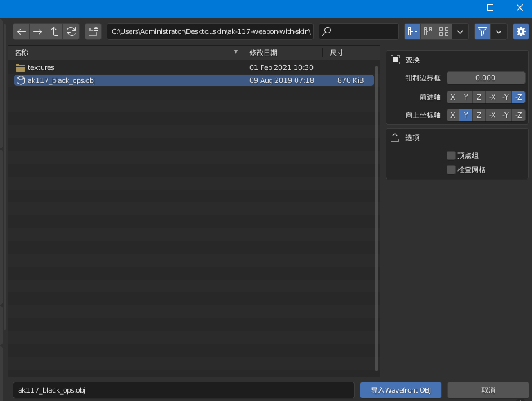Click 导入Wavefront OBJ button

(x=401, y=390)
